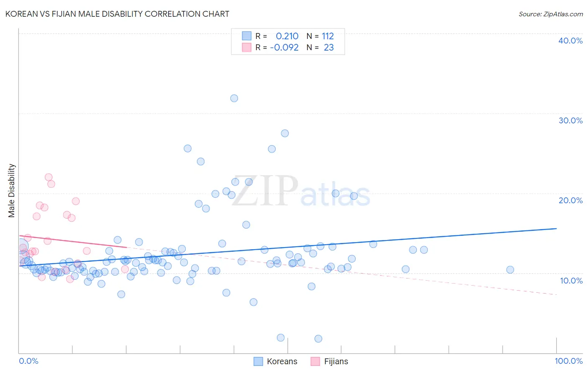Click the highest pink Fijian data point
Viewport: 588px width, 373px height.
[x=49, y=177]
